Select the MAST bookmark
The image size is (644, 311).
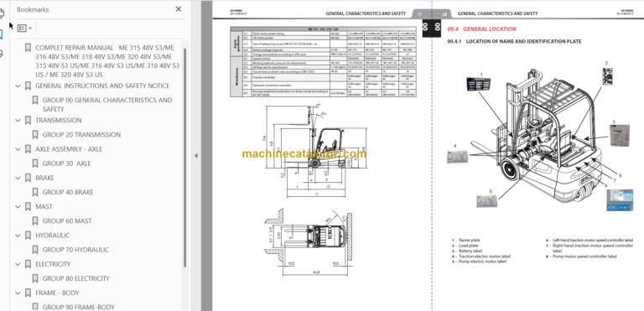[x=44, y=207]
